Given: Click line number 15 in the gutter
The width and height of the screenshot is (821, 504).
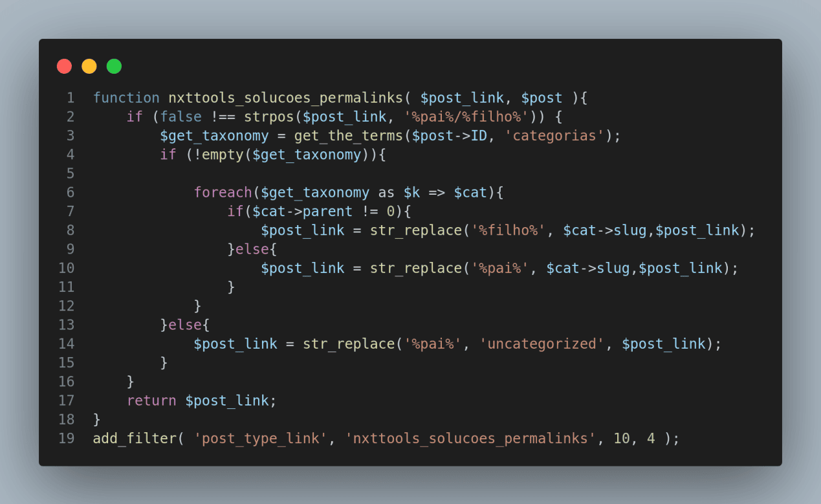Looking at the screenshot, I should (66, 362).
